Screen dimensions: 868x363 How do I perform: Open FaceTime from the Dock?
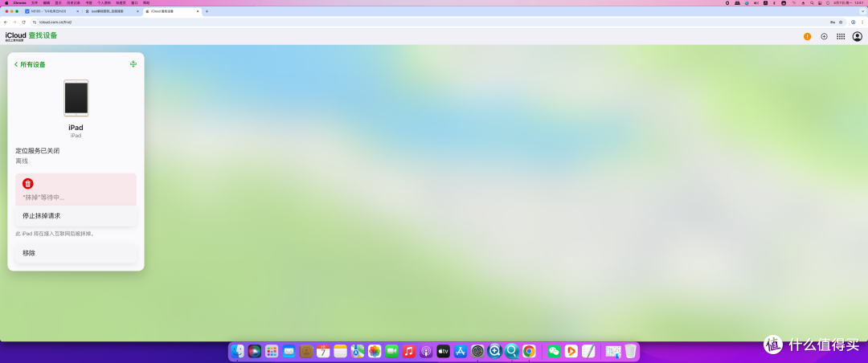[x=392, y=351]
